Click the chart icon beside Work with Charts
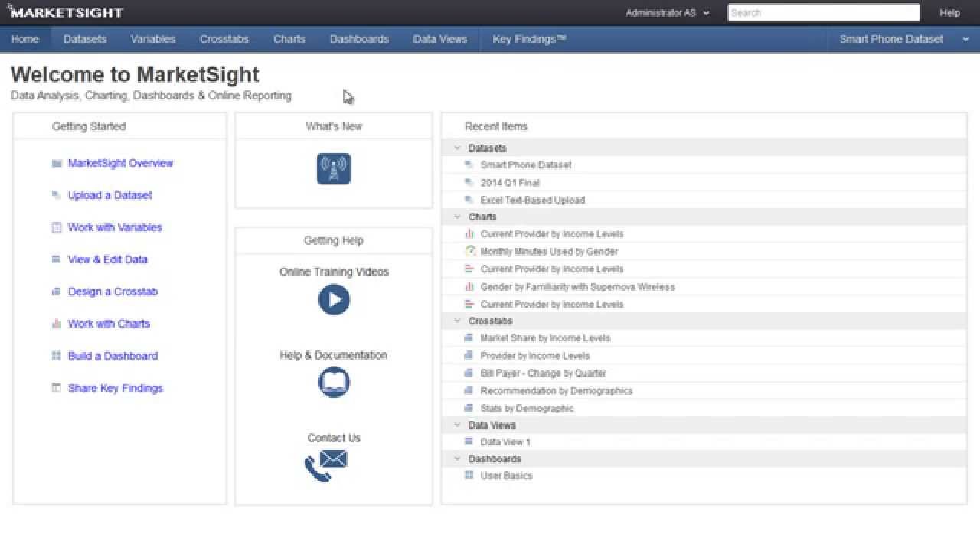The height and width of the screenshot is (551, 980). (x=56, y=324)
